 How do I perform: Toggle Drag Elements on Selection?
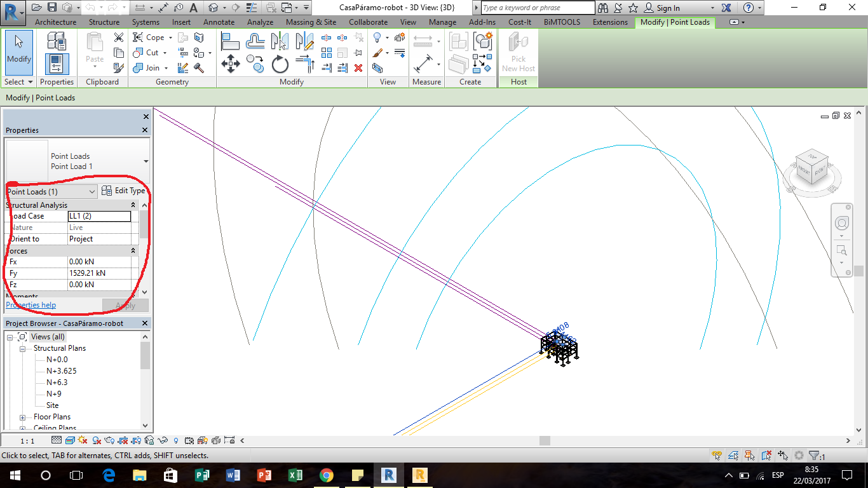(x=782, y=456)
